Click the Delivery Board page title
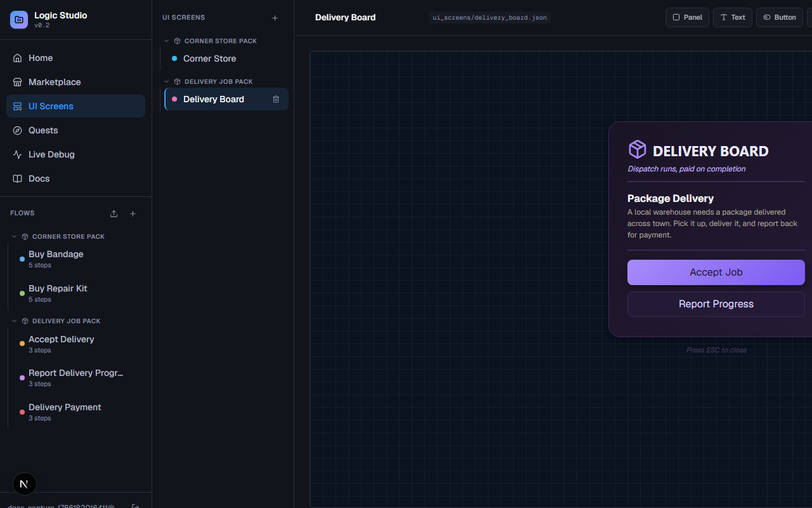 345,17
